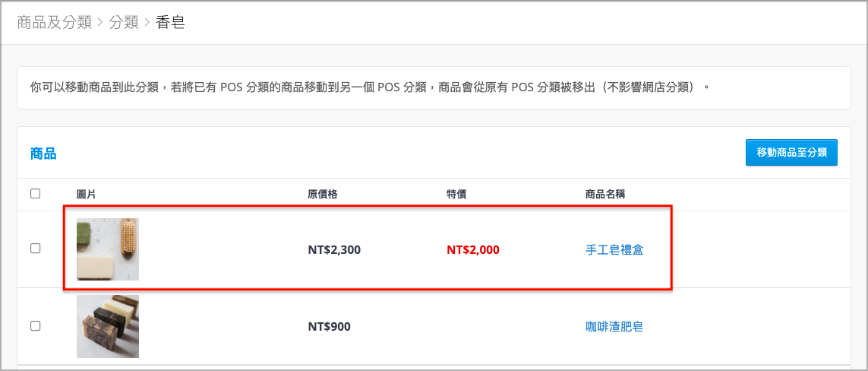This screenshot has width=868, height=371.
Task: Click the 移動商品至分類 button
Action: (x=791, y=153)
